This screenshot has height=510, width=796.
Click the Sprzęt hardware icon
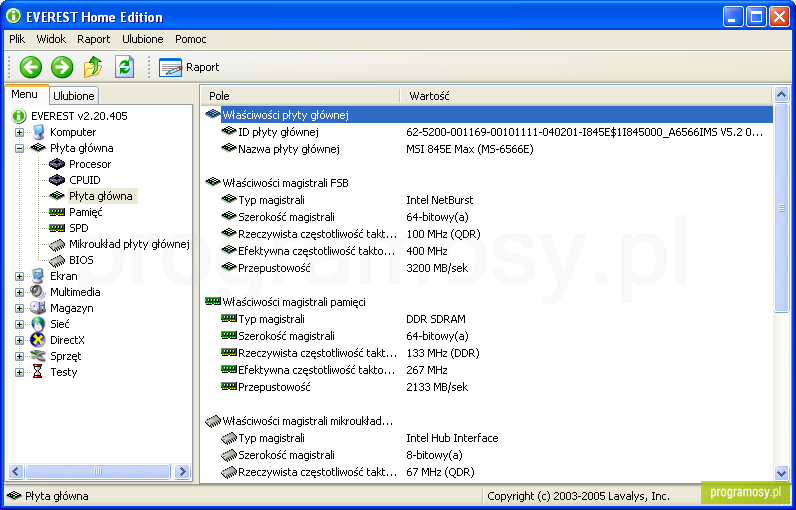(38, 356)
